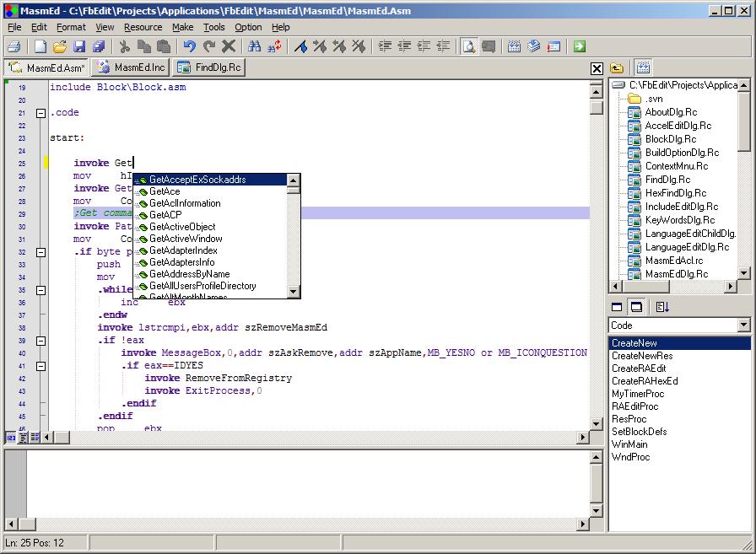Select the MasmEd.Asm tab
Image resolution: width=756 pixels, height=554 pixels.
(46, 67)
